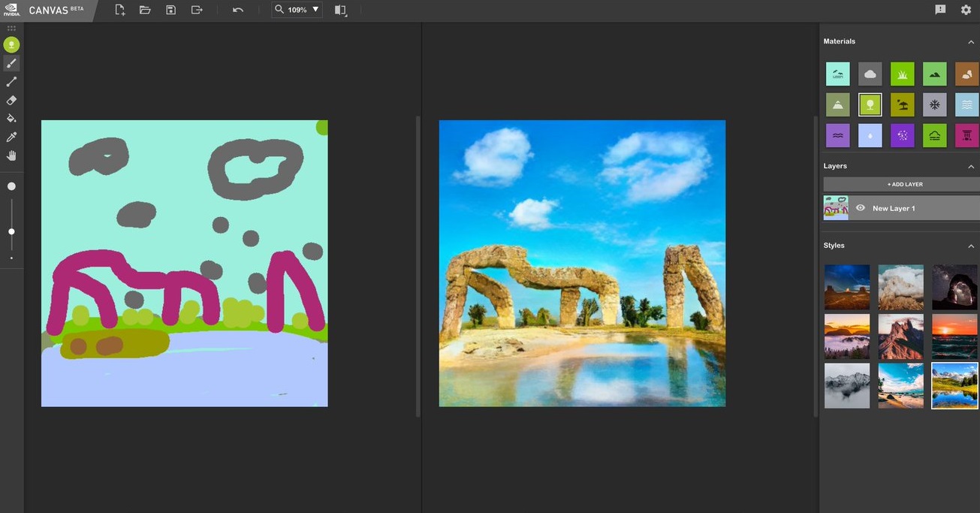Click the Export image icon
This screenshot has height=513, width=980.
tap(197, 10)
